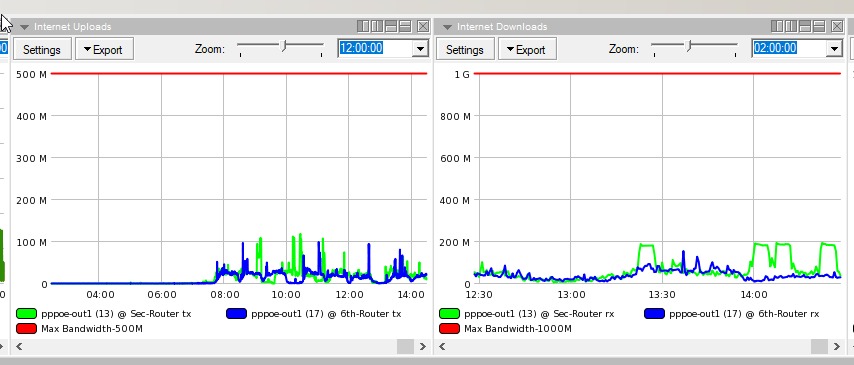Select legend text 'pppoe-out1 (17) @ 6th-Router tx'
854x365 pixels.
pyautogui.click(x=326, y=314)
